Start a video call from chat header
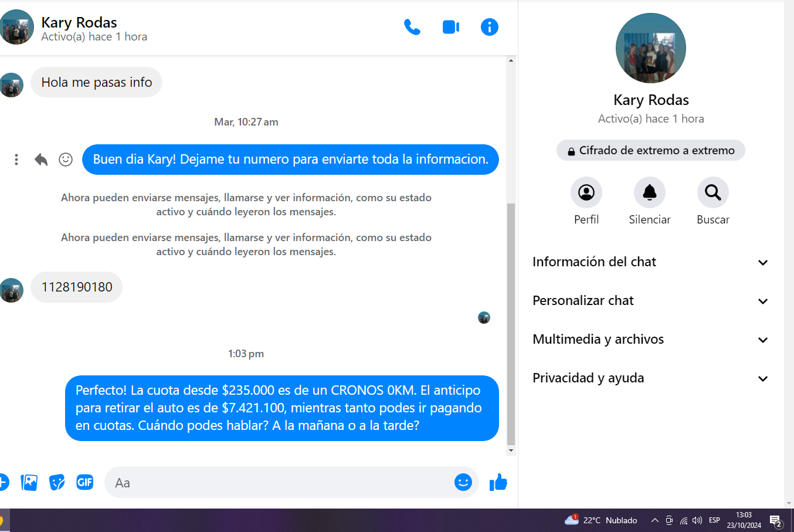The width and height of the screenshot is (794, 532). click(x=450, y=27)
